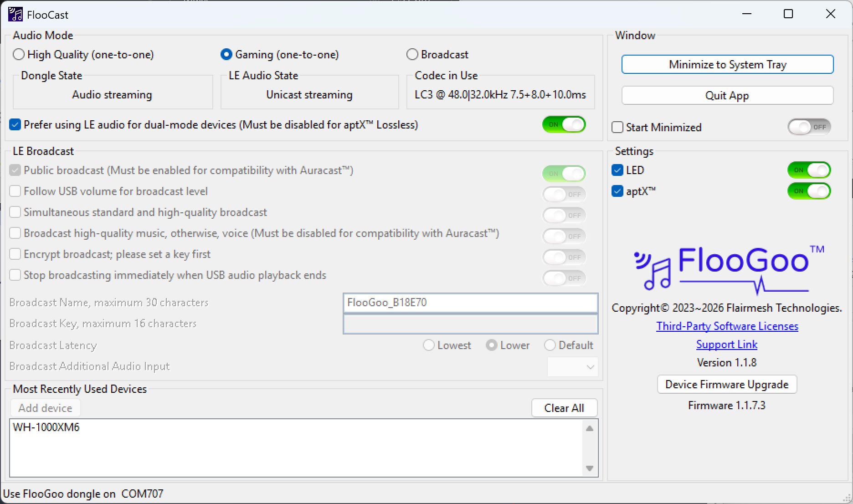Maximize the FlooCast window

[788, 14]
